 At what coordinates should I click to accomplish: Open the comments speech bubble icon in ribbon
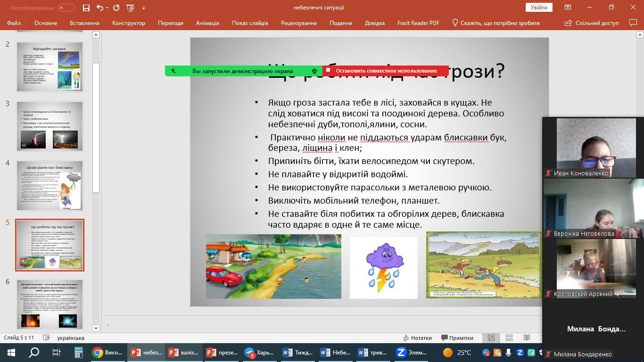click(633, 23)
